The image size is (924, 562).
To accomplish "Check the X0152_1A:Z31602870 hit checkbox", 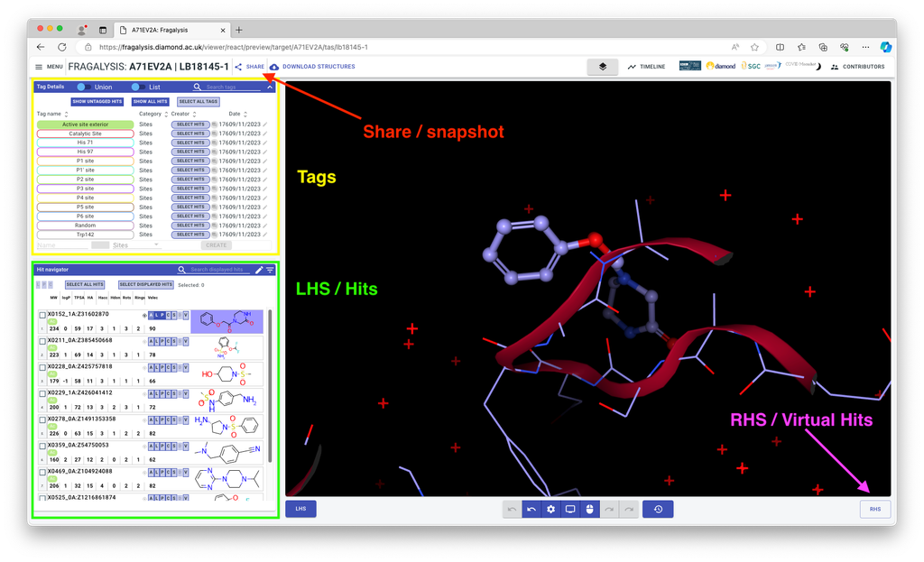I will (42, 315).
